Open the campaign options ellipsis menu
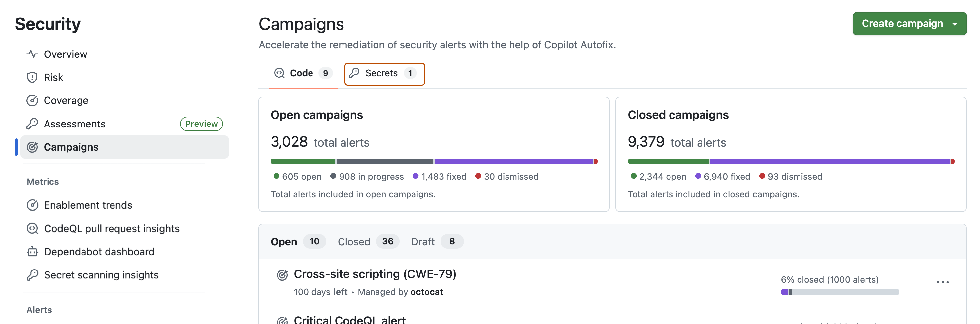The height and width of the screenshot is (324, 980). [x=943, y=282]
